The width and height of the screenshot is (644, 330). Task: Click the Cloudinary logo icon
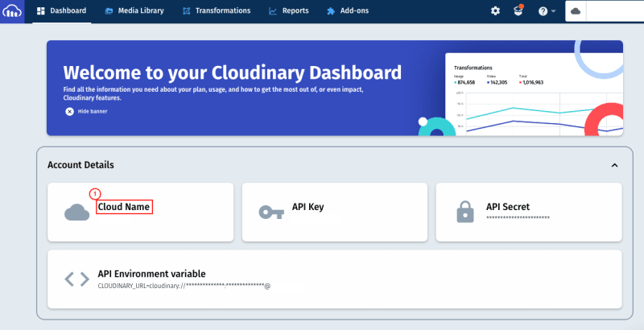point(12,11)
